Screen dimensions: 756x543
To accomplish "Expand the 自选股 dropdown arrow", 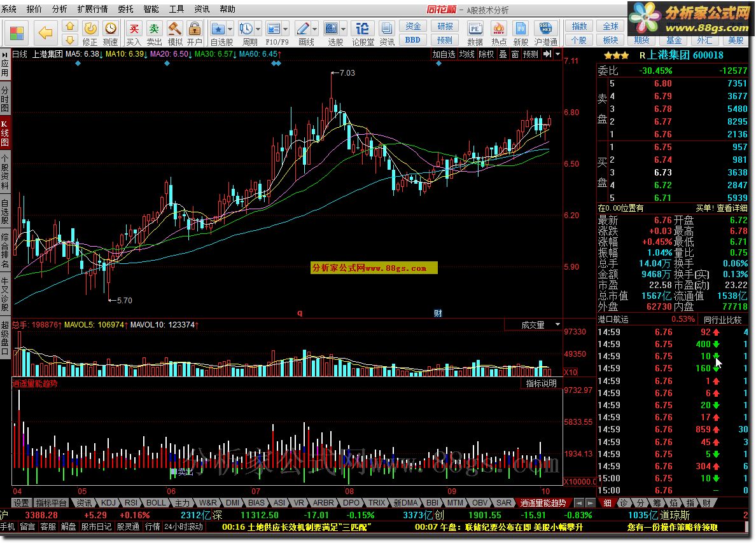I will click(230, 29).
